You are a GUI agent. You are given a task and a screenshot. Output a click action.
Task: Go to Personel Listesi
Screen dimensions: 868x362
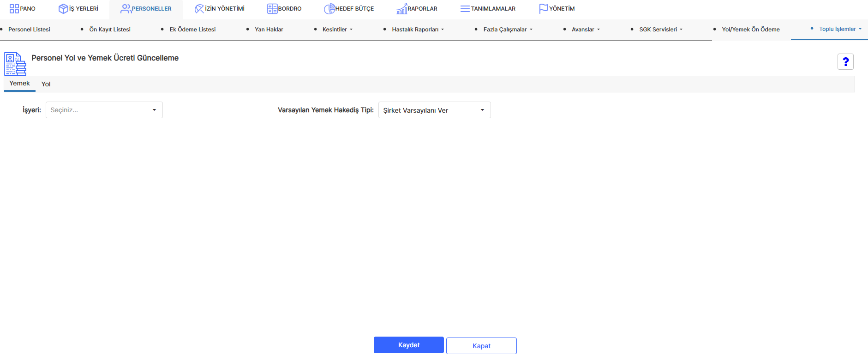(29, 30)
